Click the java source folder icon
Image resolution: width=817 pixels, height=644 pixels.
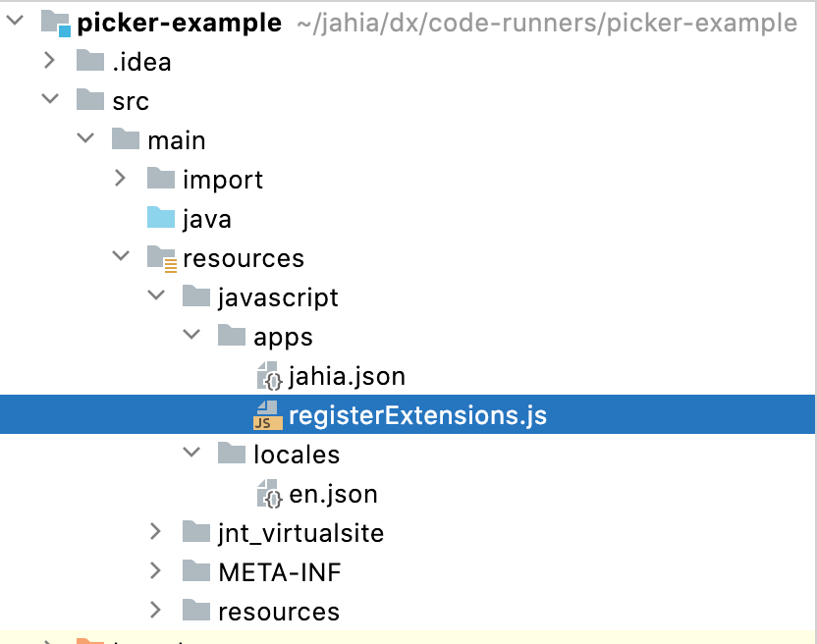pos(161,218)
